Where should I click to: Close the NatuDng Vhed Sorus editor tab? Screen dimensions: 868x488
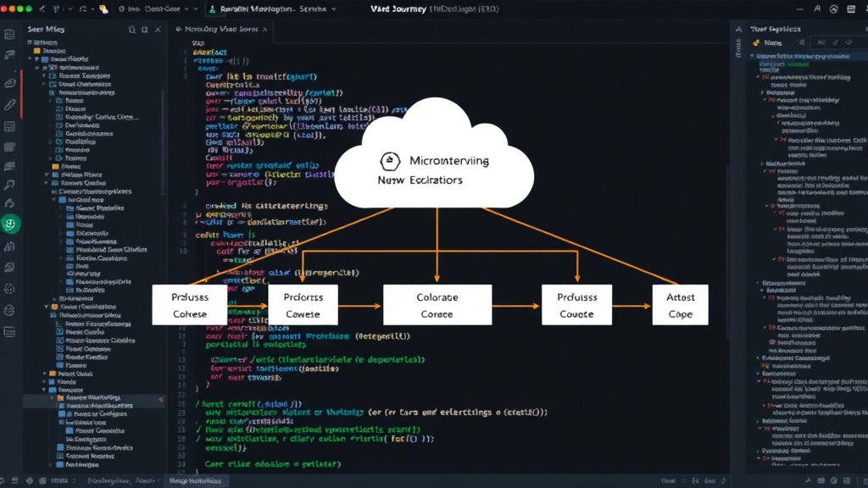[x=265, y=30]
